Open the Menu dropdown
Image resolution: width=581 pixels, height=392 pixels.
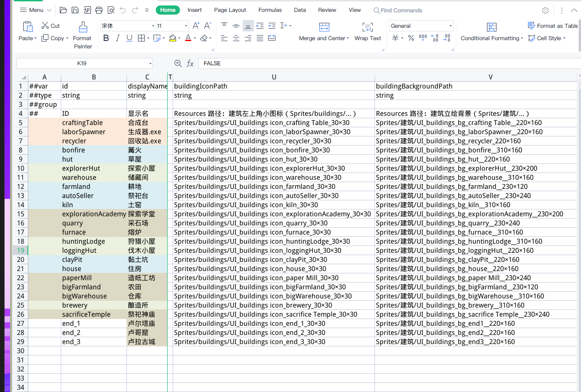[36, 10]
